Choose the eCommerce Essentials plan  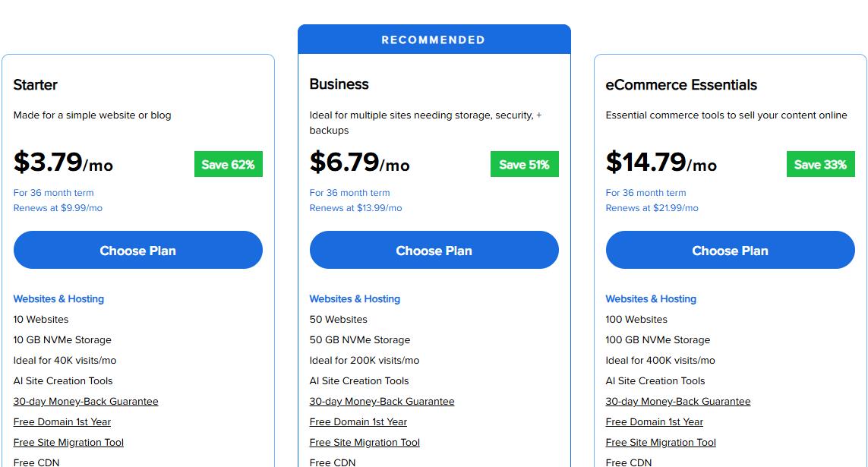pyautogui.click(x=730, y=251)
